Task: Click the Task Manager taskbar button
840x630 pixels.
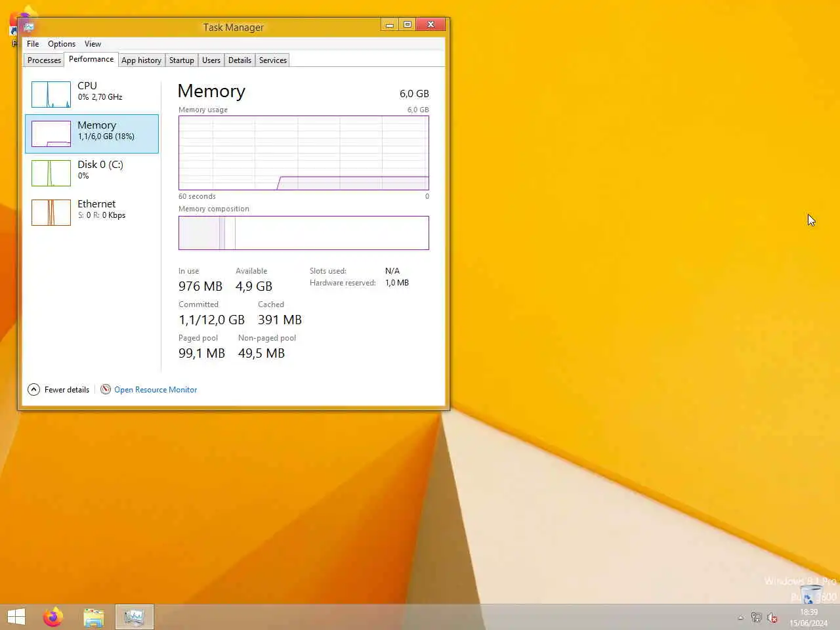Action: click(135, 617)
